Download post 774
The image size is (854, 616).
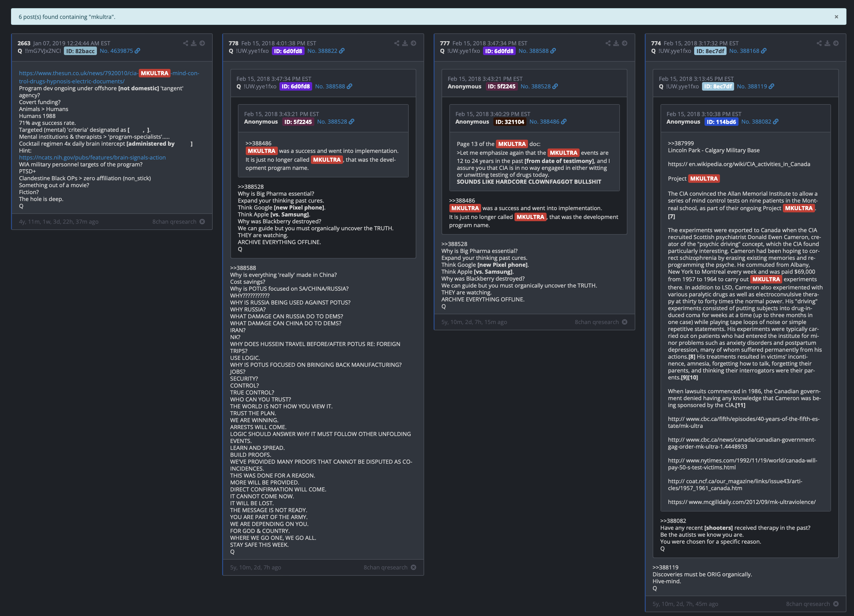[827, 43]
